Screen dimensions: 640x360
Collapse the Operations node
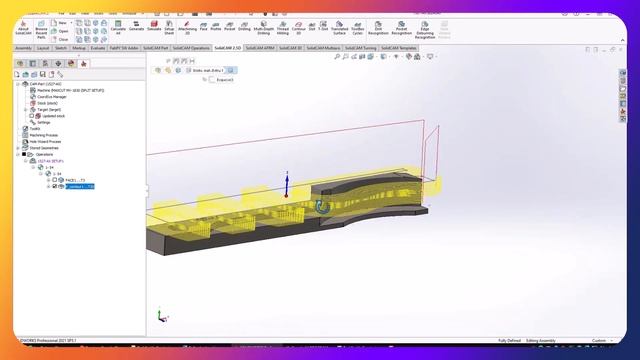(18, 155)
